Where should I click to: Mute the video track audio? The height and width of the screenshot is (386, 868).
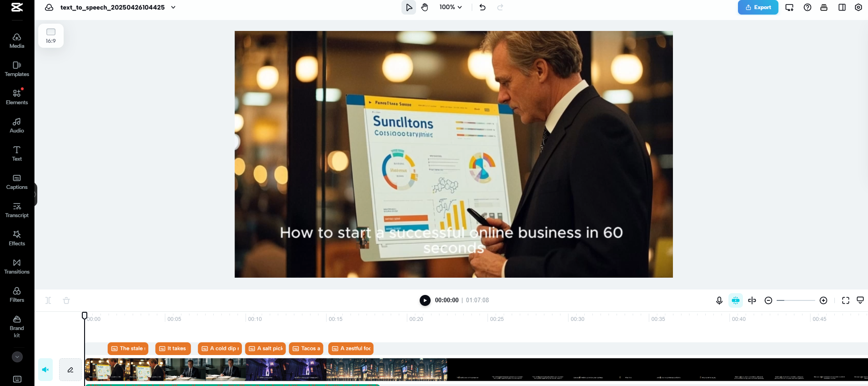click(45, 370)
